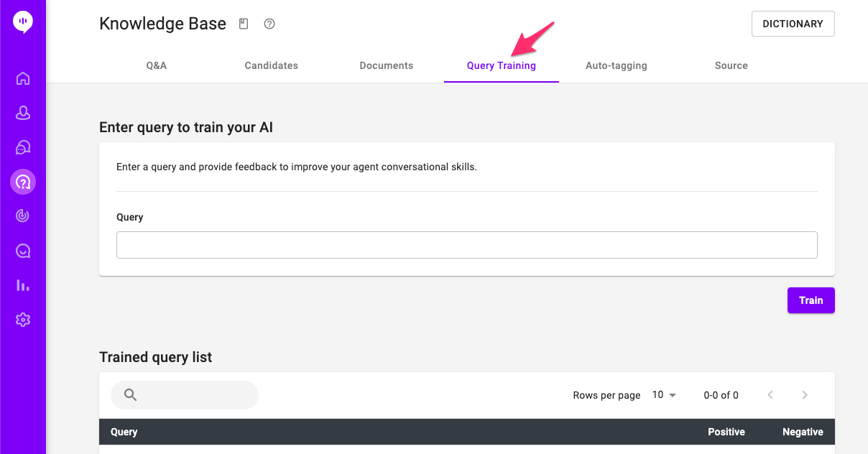Open the analytics bar chart sidebar icon
Screen dimensions: 868x454
click(23, 285)
